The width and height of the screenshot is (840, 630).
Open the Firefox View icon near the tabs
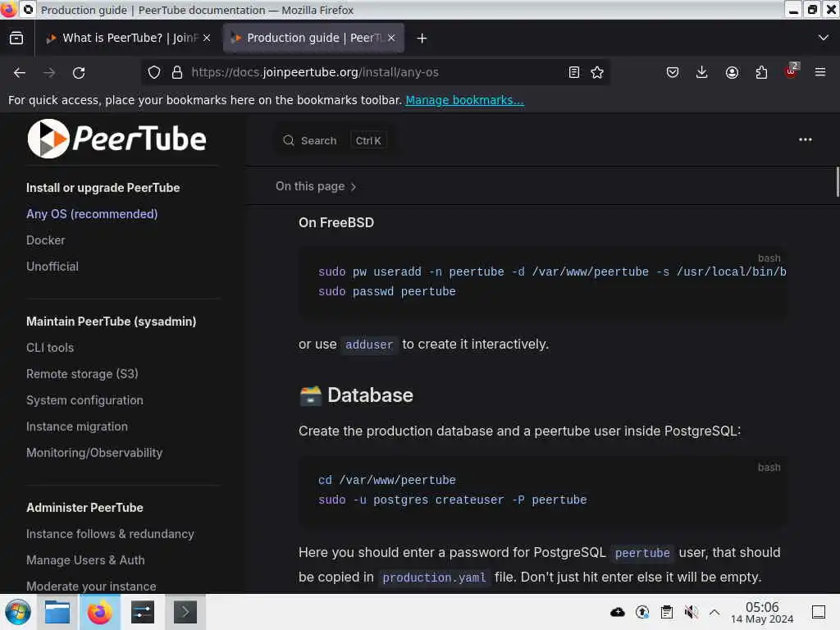16,38
